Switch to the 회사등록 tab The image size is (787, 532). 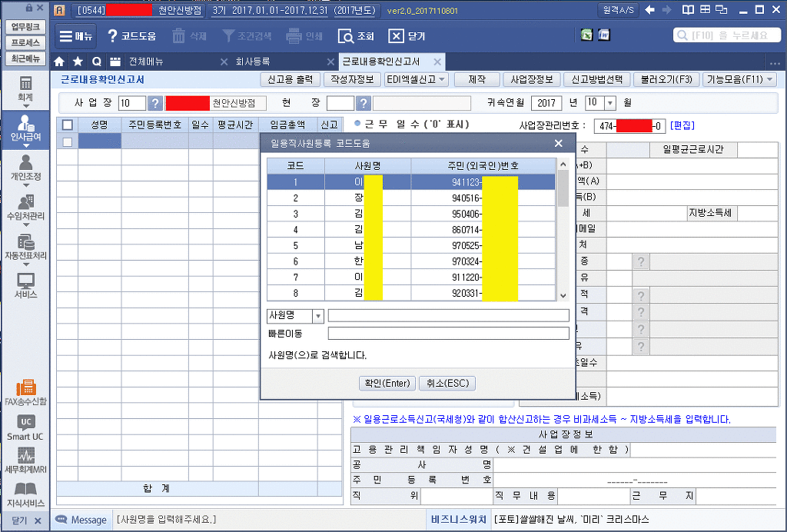tap(253, 62)
